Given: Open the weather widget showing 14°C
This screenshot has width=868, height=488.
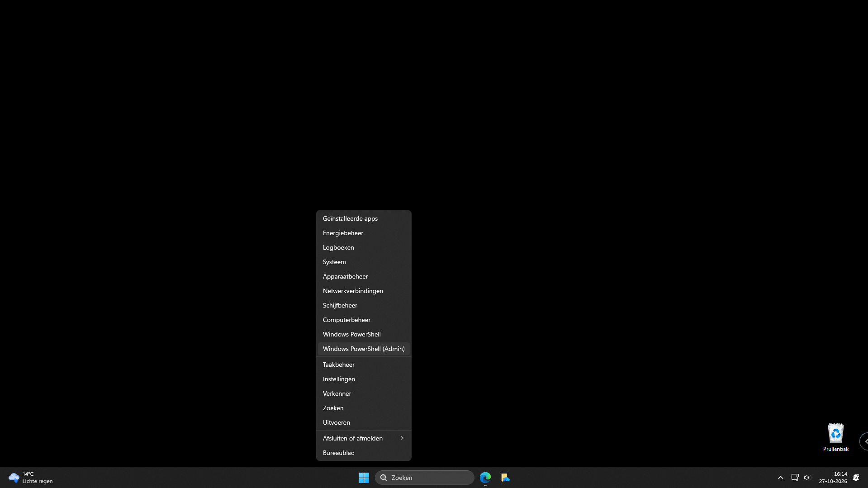Looking at the screenshot, I should tap(31, 478).
